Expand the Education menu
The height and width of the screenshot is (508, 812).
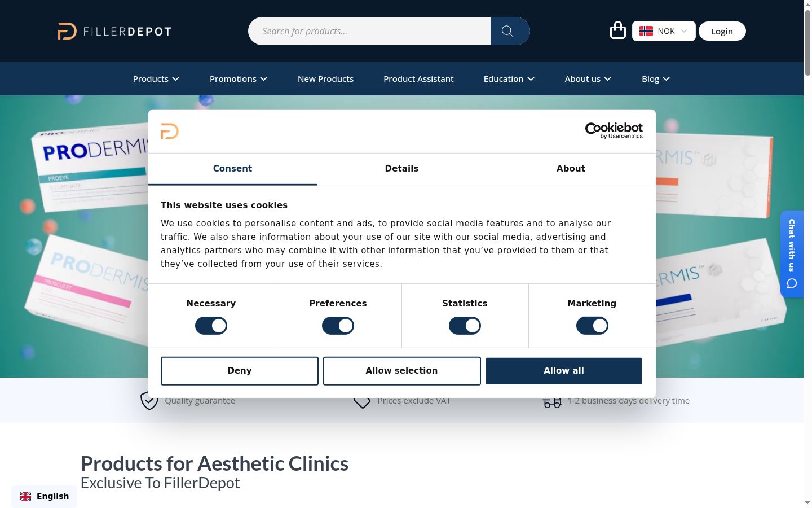pos(509,79)
